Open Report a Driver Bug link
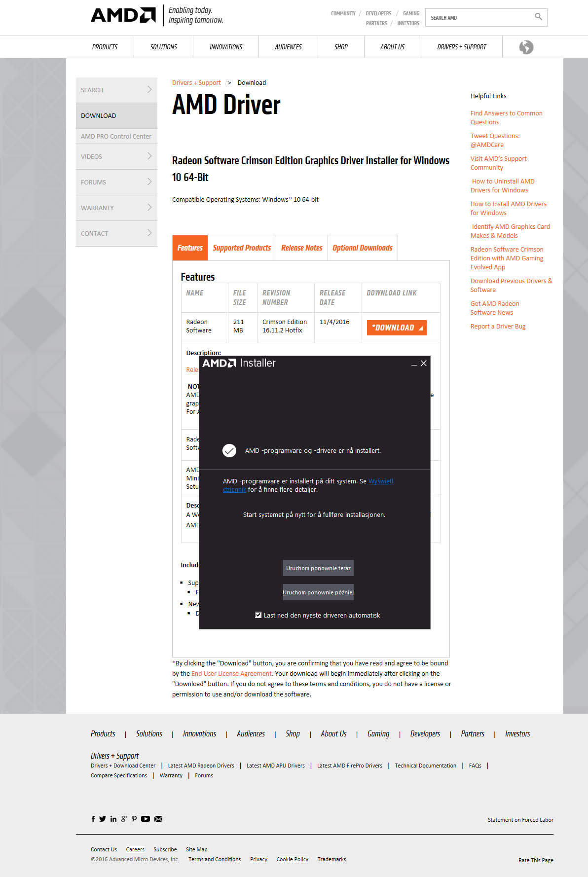This screenshot has height=877, width=588. click(x=498, y=326)
